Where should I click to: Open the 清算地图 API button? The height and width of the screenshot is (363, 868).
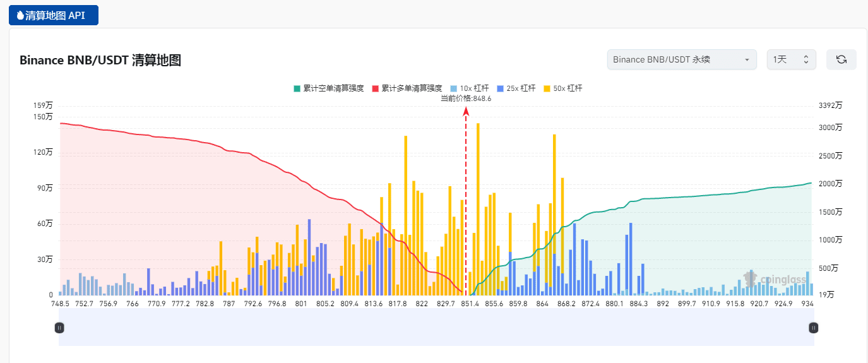[x=54, y=15]
